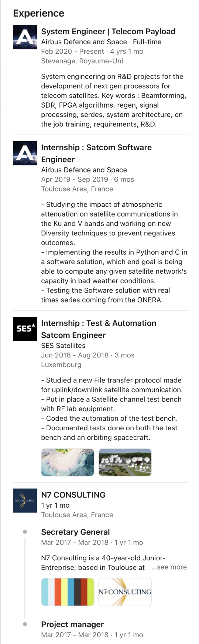Click the N7 CONSULTING company name
The width and height of the screenshot is (199, 644).
pyautogui.click(x=73, y=495)
